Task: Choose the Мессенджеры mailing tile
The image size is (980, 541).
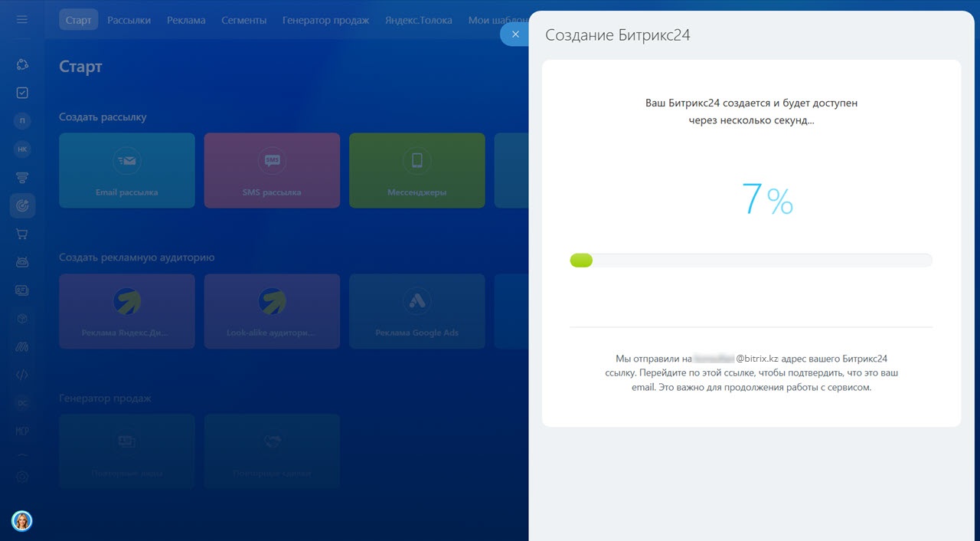Action: coord(417,170)
